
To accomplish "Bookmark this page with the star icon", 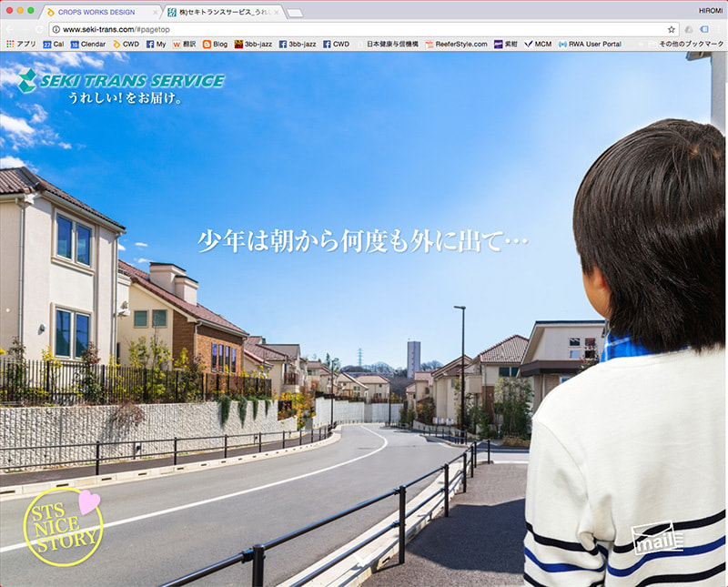I will pos(672,29).
